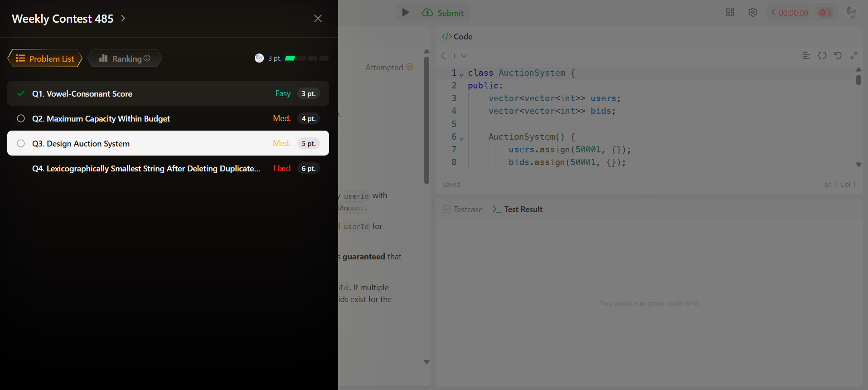Screen dimensions: 868x390
Task: Expand Weekly Contest 485 chevron
Action: (123, 19)
